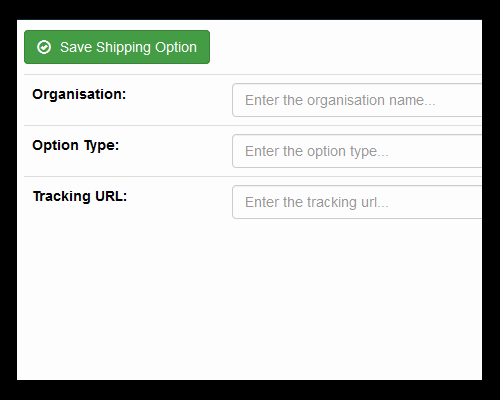Focus the Organisation name input field
Screen dimensions: 500x400
[x=357, y=100]
